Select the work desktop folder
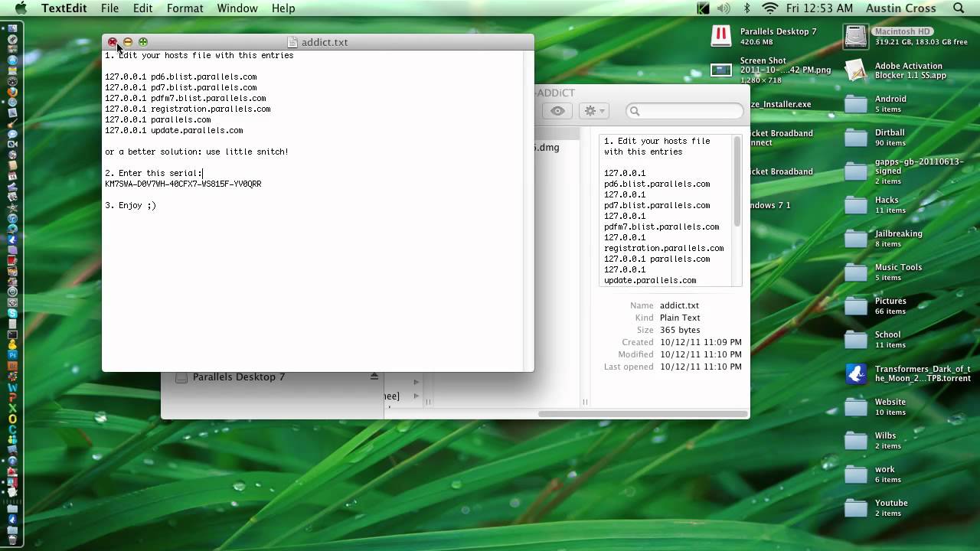This screenshot has width=980, height=551. click(x=856, y=474)
